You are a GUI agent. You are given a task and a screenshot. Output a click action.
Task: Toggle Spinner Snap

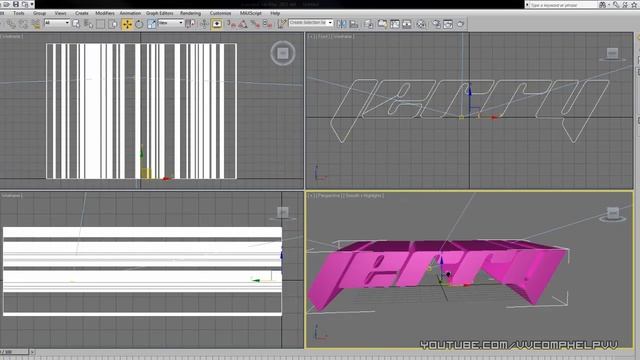267,24
